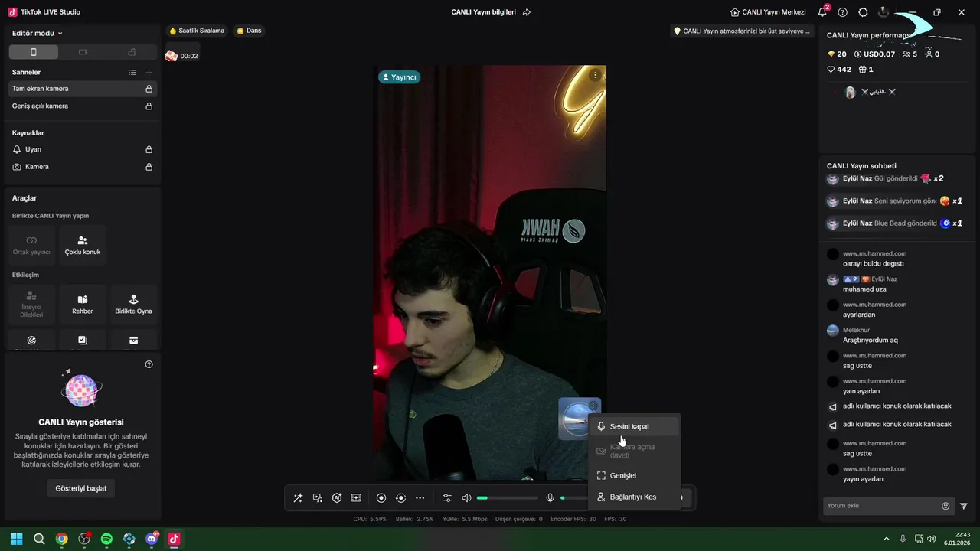Select Sesini kapat menu item
Image resolution: width=980 pixels, height=551 pixels.
click(x=634, y=426)
